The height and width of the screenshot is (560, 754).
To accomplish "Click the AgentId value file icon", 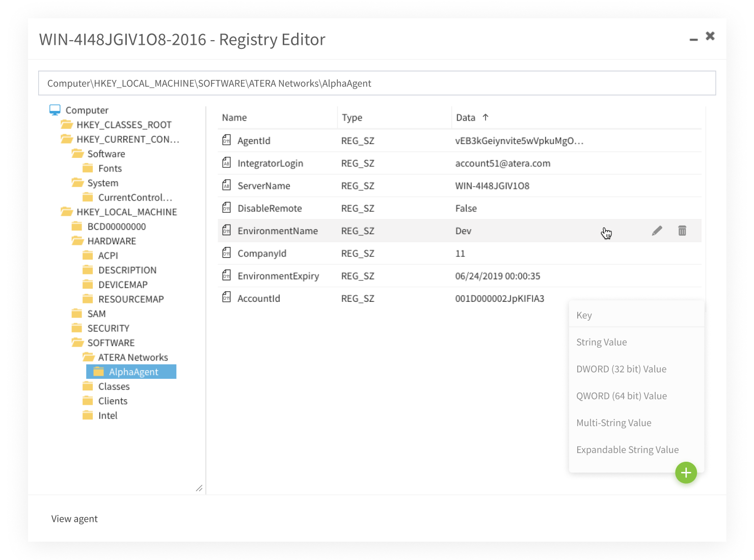I will pos(227,140).
